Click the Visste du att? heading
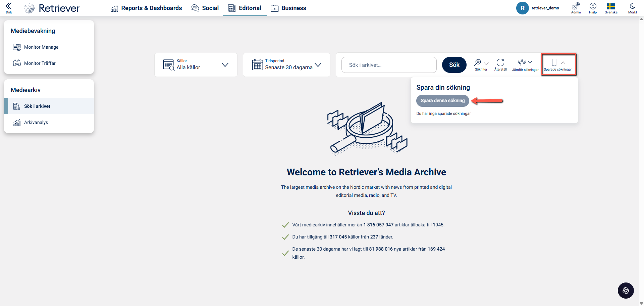 point(366,213)
